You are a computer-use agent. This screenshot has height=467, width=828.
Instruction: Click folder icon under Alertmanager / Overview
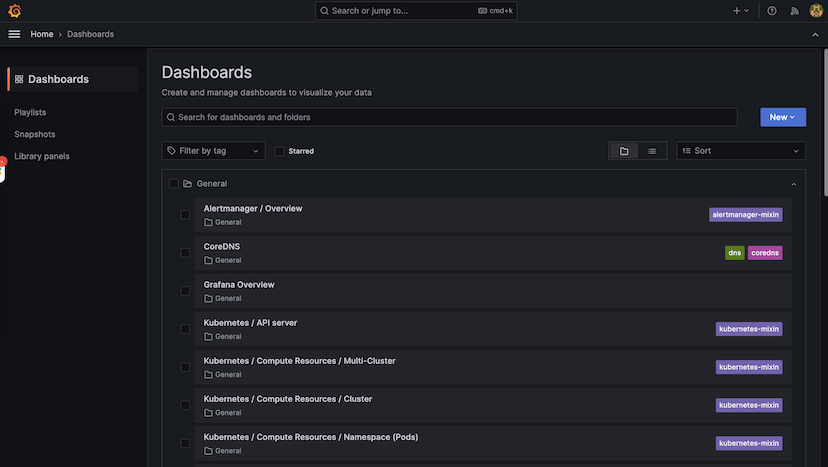[x=208, y=222]
